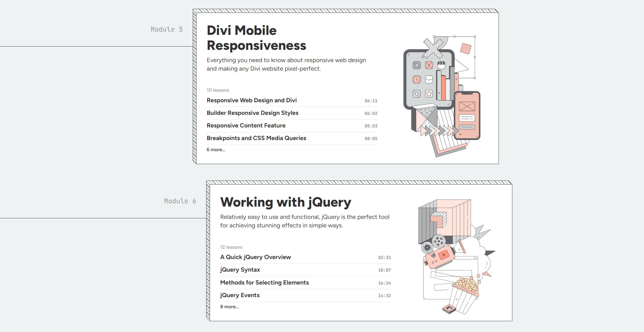Click the jQuery camera and popcorn illustration

click(457, 257)
